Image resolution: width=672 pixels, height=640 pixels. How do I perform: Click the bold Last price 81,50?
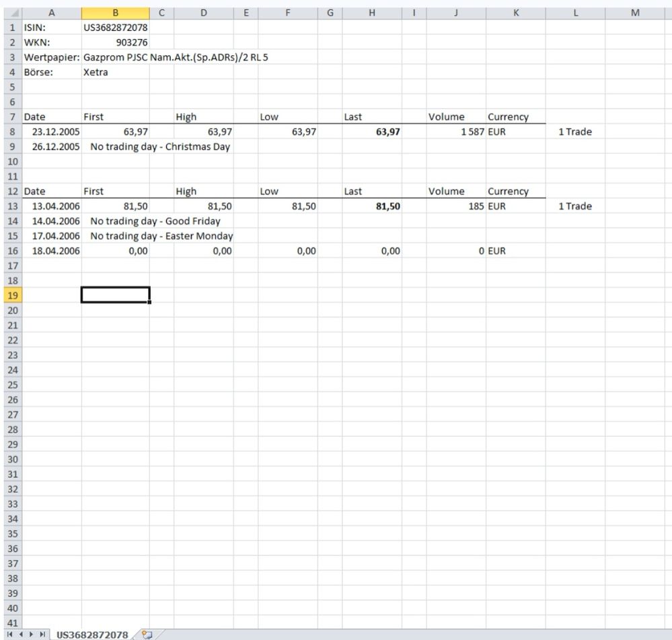click(372, 206)
